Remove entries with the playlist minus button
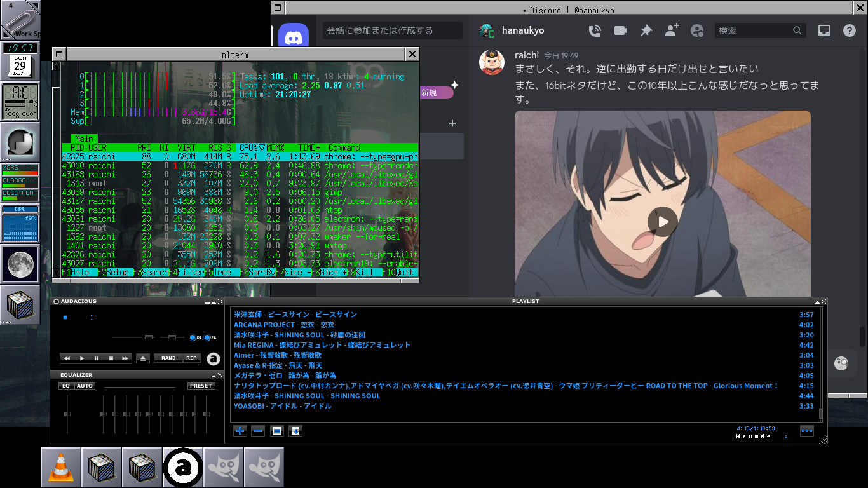The height and width of the screenshot is (488, 868). tap(258, 431)
